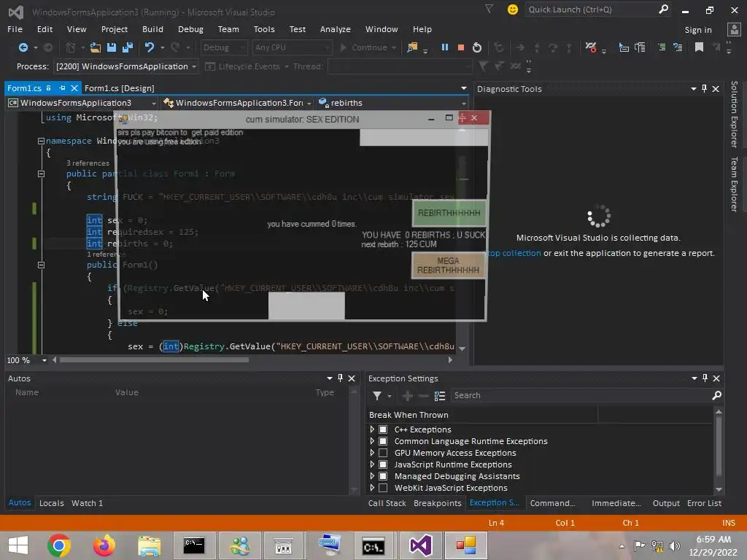Expand the Managed Debugging Assistants node
The image size is (747, 560).
(372, 476)
